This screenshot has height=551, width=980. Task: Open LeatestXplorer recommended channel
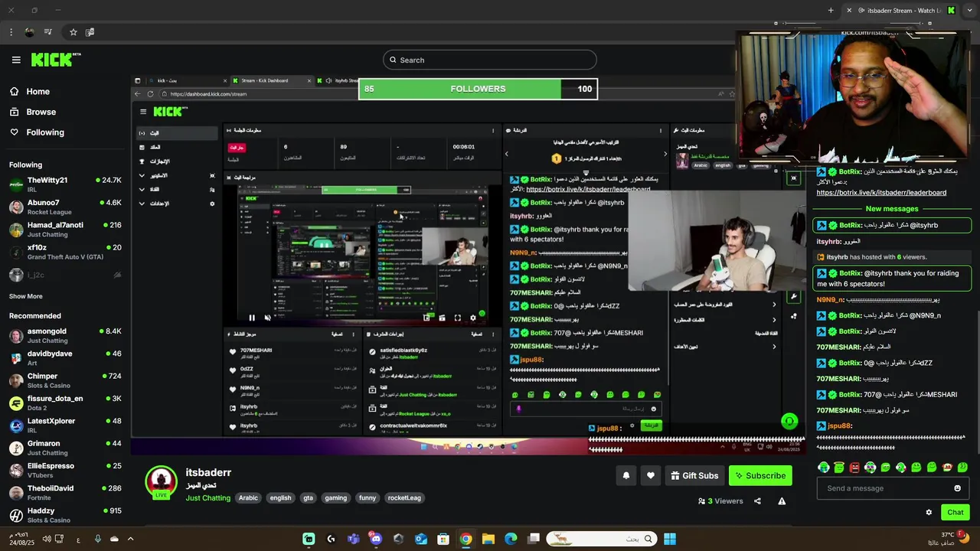click(65, 425)
